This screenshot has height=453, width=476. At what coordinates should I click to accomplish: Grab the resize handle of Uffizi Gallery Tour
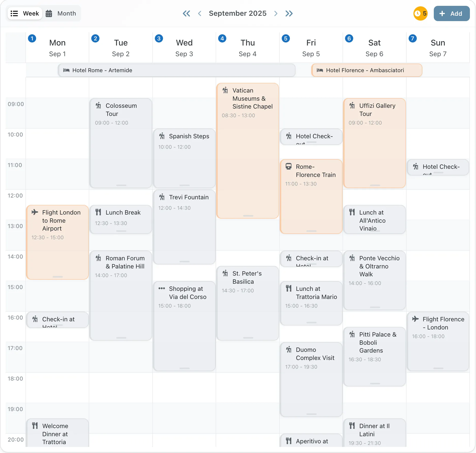point(375,185)
